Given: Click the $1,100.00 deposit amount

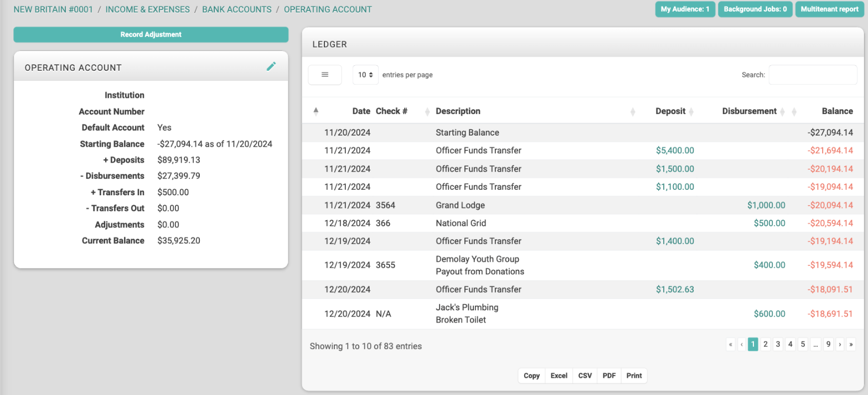Looking at the screenshot, I should pyautogui.click(x=675, y=187).
